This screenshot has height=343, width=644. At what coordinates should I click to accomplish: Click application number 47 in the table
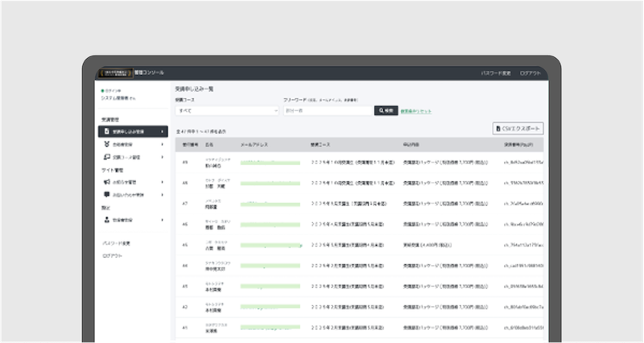point(185,204)
